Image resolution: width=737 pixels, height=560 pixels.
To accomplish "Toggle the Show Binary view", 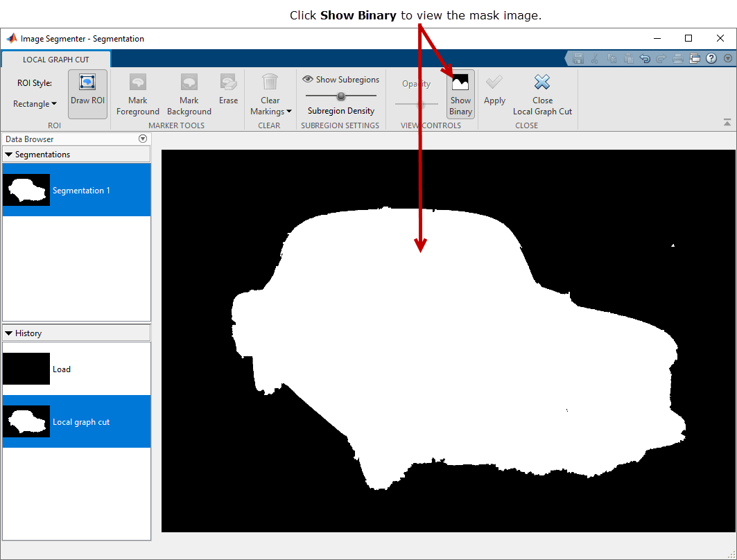I will (460, 94).
